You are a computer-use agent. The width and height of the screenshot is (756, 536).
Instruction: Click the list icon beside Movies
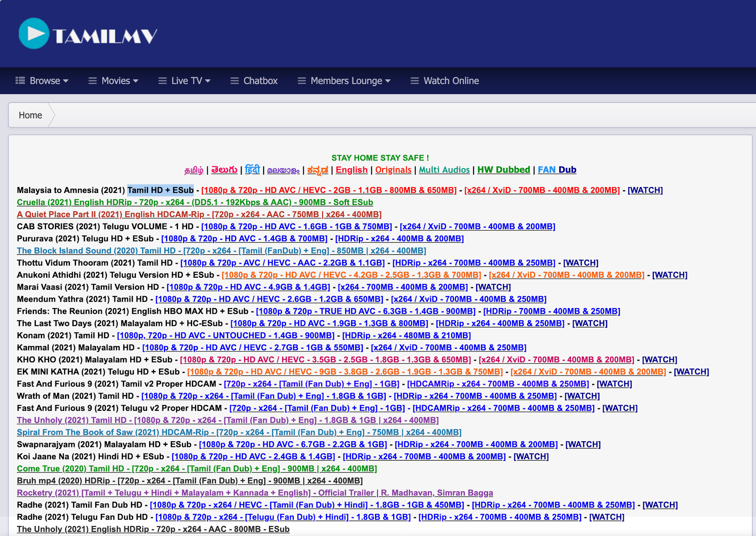(92, 80)
